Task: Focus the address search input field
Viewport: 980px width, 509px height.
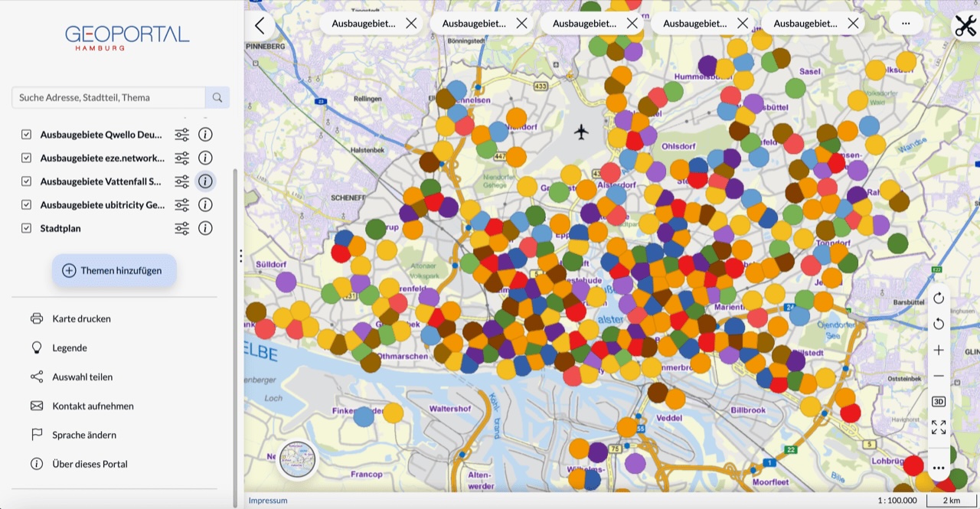Action: pos(109,97)
